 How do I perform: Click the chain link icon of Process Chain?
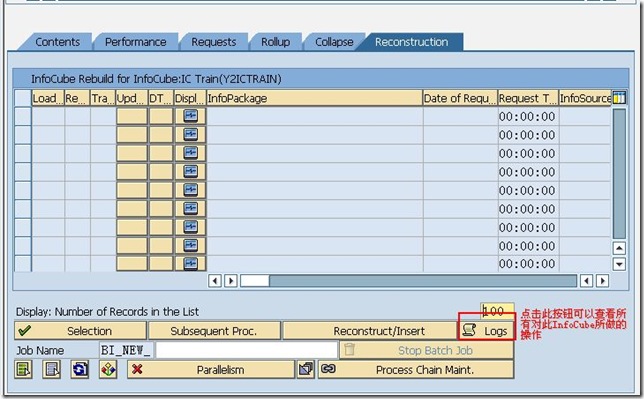coord(328,369)
